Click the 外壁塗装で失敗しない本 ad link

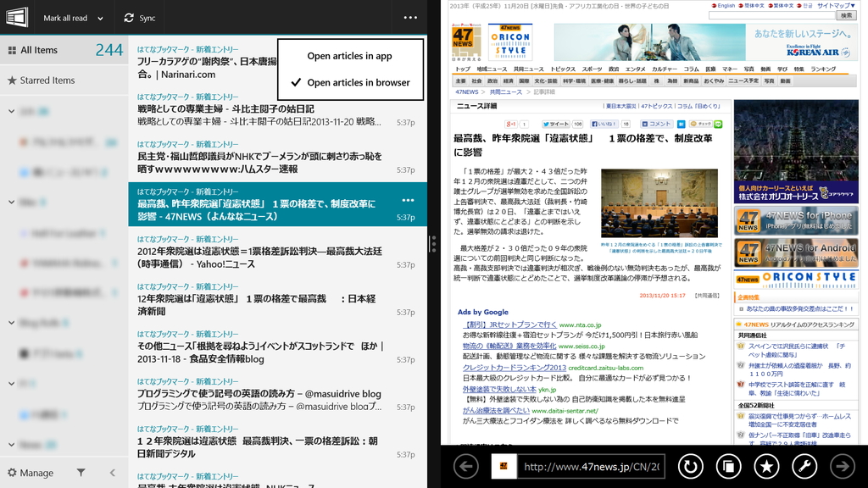click(499, 389)
